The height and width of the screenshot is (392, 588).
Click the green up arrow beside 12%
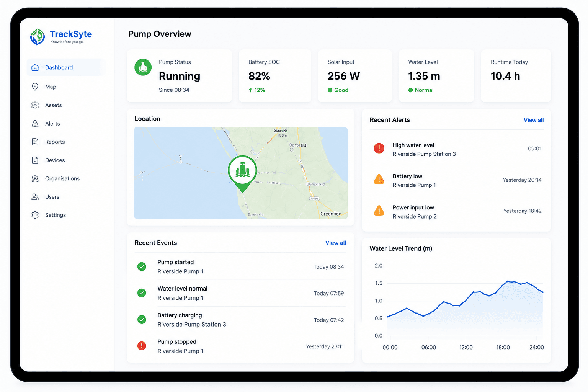[x=250, y=90]
